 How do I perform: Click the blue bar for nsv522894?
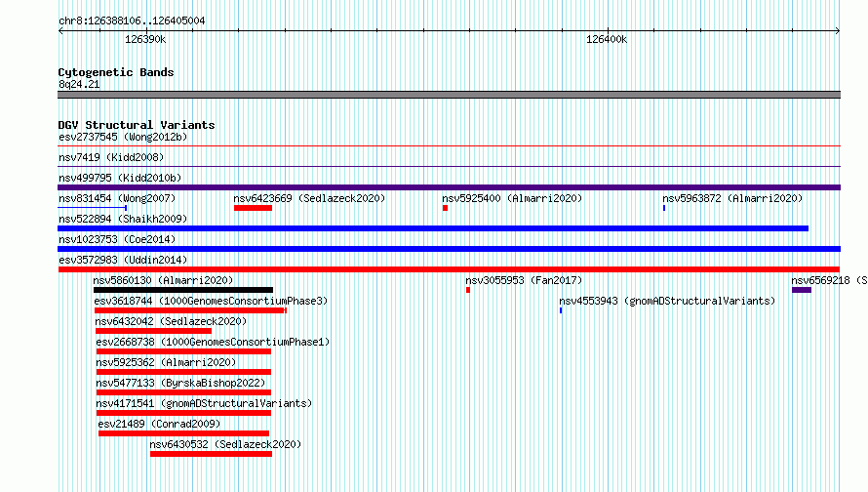click(x=433, y=228)
